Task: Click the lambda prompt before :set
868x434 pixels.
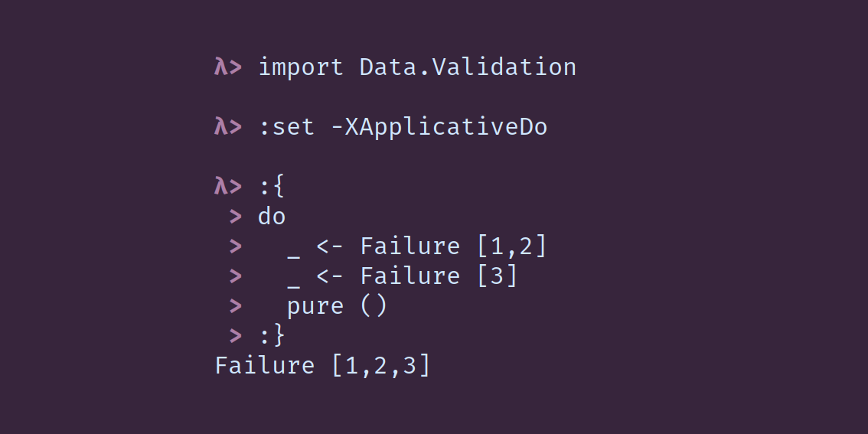Action: [228, 127]
